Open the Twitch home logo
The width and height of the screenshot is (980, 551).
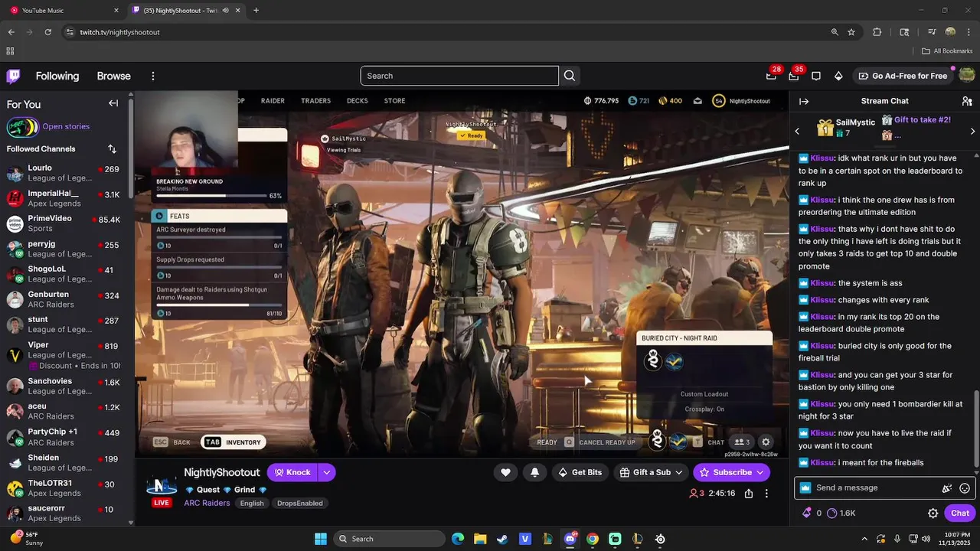pyautogui.click(x=14, y=76)
